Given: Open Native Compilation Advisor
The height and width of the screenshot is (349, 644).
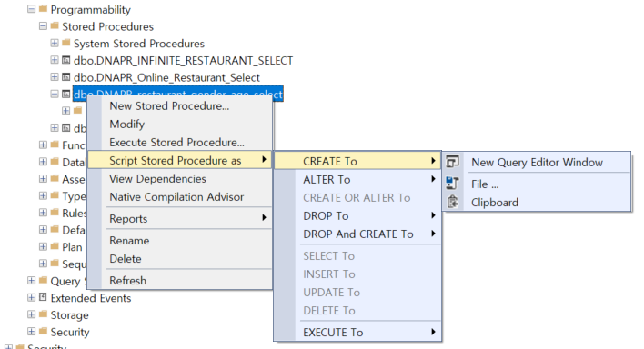Looking at the screenshot, I should (x=180, y=197).
